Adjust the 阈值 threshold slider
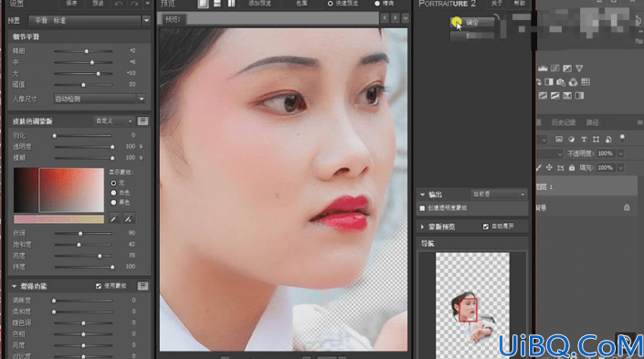Image resolution: width=644 pixels, height=359 pixels. click(x=83, y=85)
